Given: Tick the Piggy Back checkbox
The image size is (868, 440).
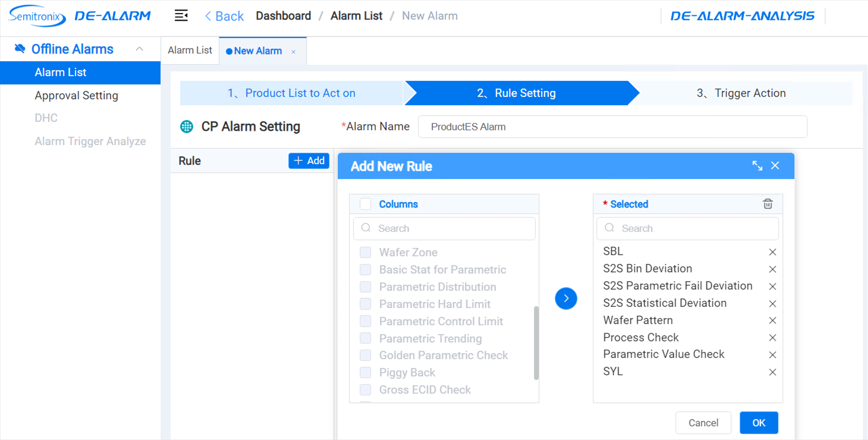Looking at the screenshot, I should point(365,372).
